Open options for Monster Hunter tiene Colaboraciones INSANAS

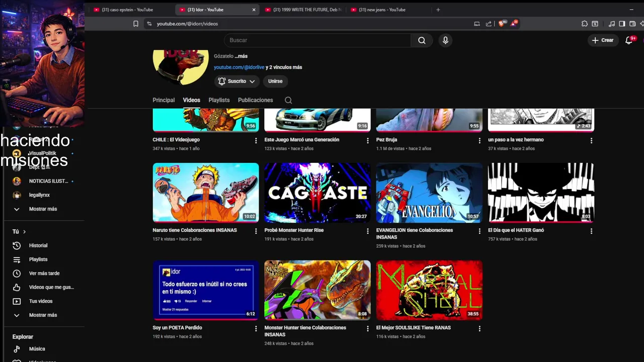click(x=368, y=329)
